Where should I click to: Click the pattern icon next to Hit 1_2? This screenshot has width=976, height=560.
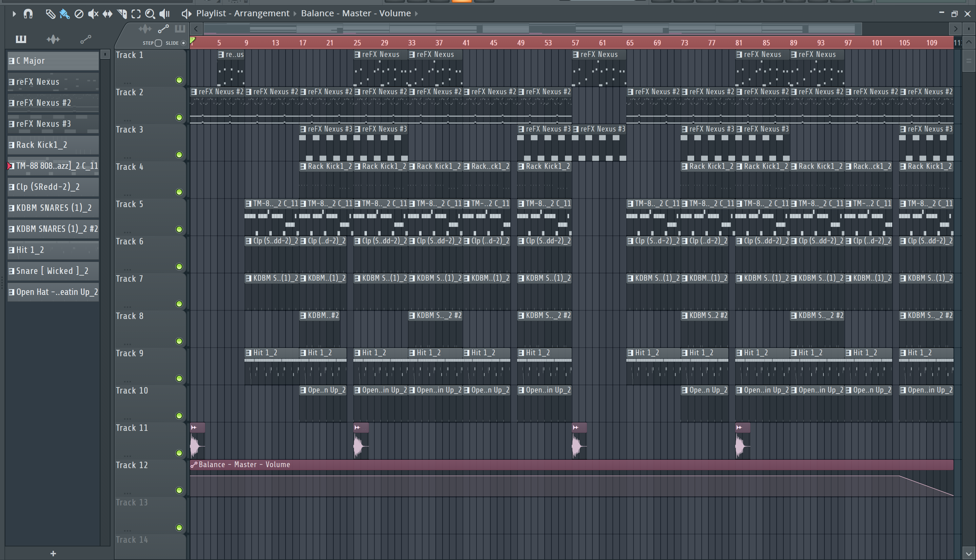point(12,250)
